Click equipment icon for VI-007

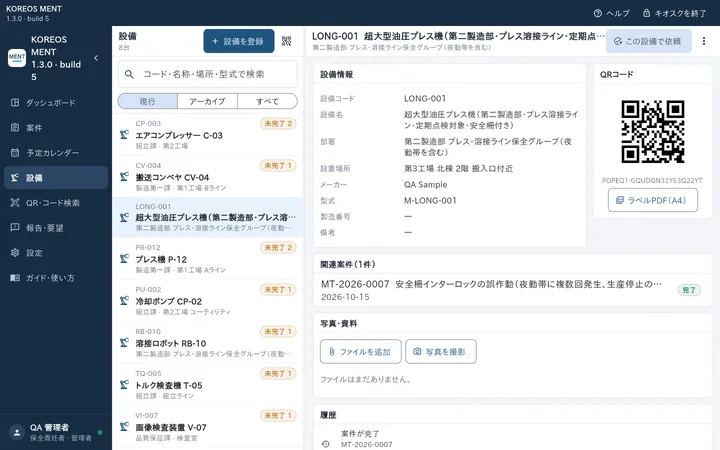(x=124, y=427)
